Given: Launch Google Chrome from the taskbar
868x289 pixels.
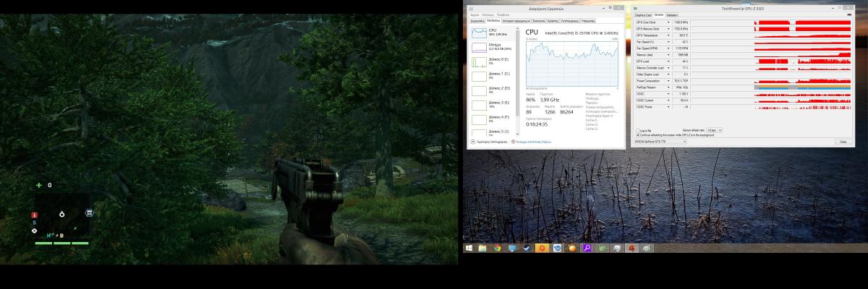Looking at the screenshot, I should coord(497,248).
